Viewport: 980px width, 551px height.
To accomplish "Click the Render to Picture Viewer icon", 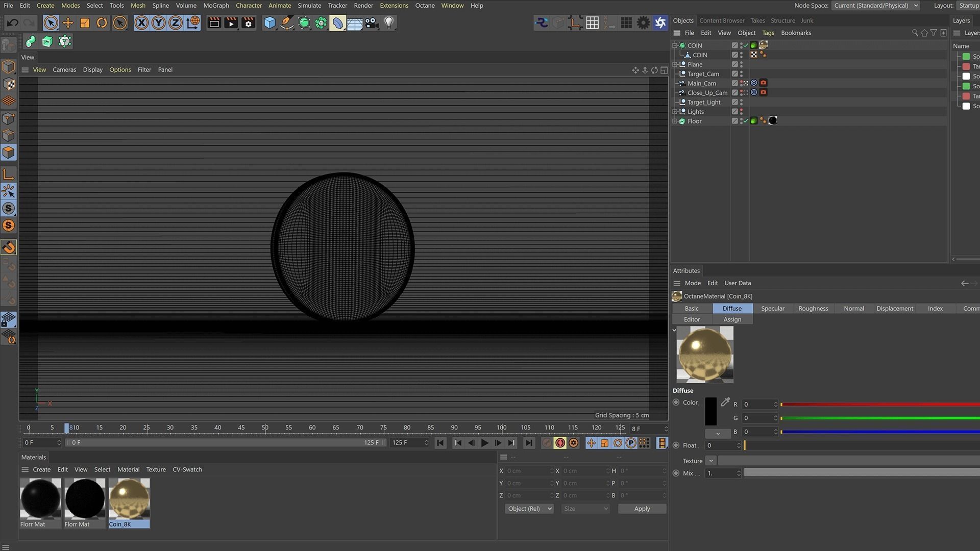I will [x=231, y=22].
